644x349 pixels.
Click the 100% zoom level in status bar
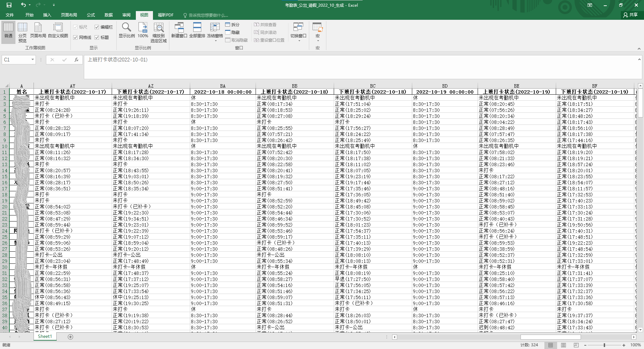[636, 345]
